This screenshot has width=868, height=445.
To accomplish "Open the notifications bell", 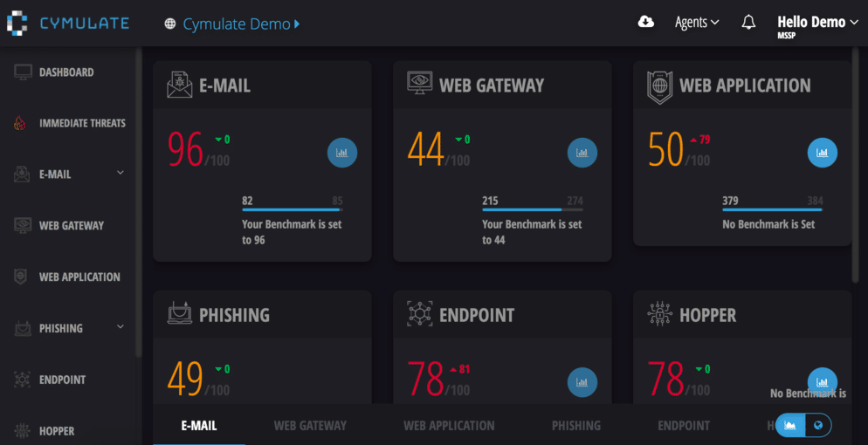I will pyautogui.click(x=748, y=22).
